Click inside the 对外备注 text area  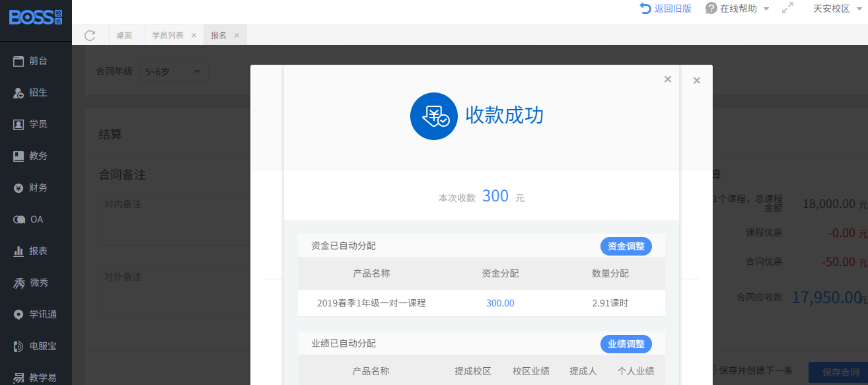(x=174, y=292)
